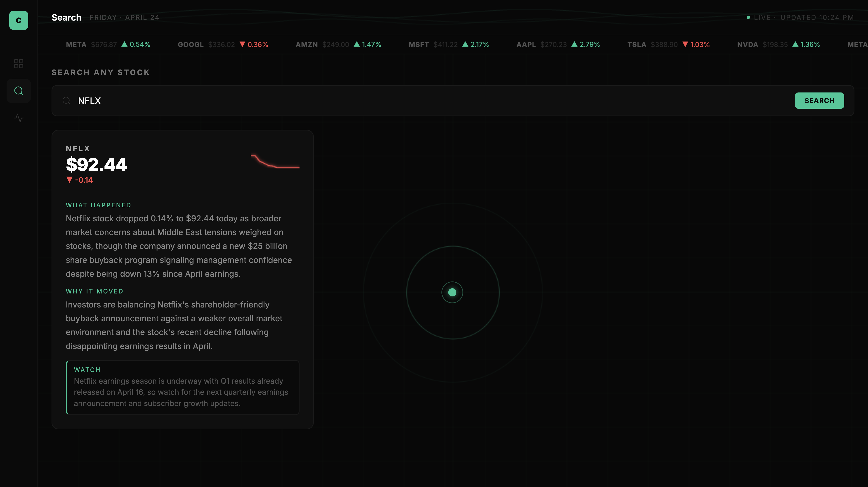The width and height of the screenshot is (868, 487).
Task: Select the TSLA ticker item
Action: [x=668, y=45]
